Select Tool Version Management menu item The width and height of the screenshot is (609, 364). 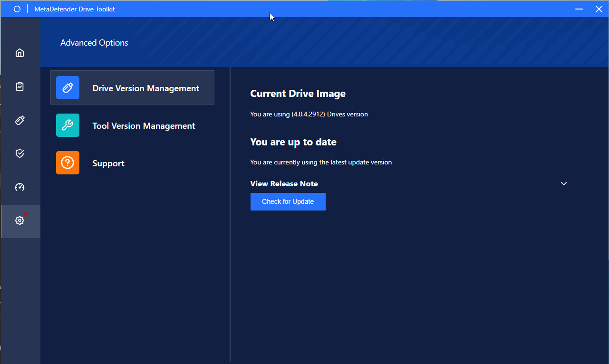click(x=132, y=125)
